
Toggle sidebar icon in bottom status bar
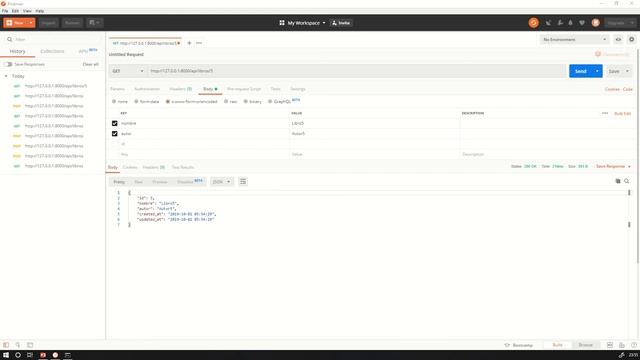click(6, 345)
